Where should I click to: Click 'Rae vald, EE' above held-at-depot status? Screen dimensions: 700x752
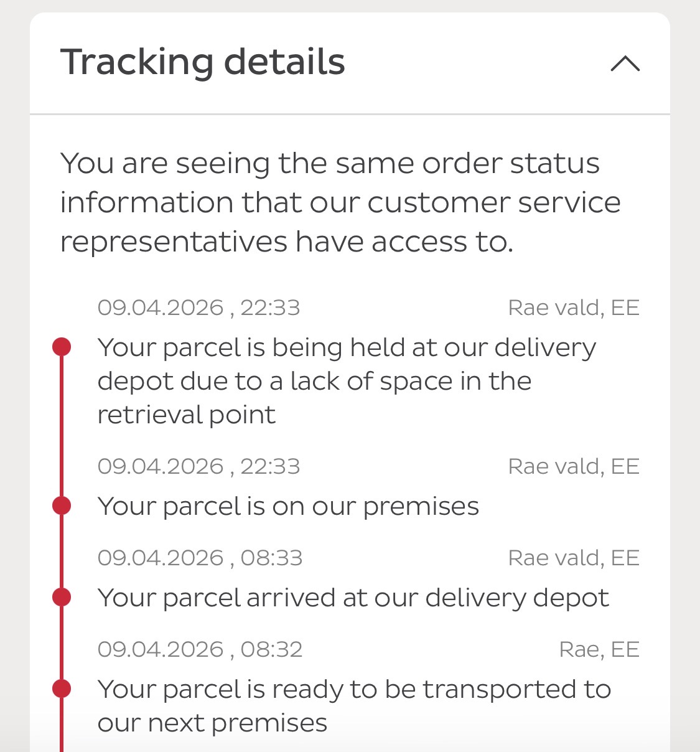click(573, 308)
